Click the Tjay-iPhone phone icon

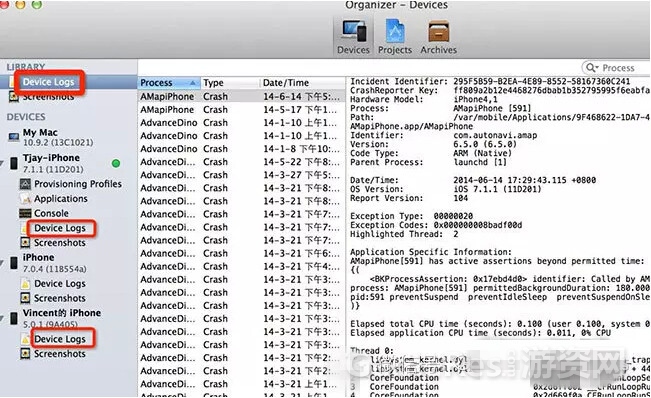14,163
